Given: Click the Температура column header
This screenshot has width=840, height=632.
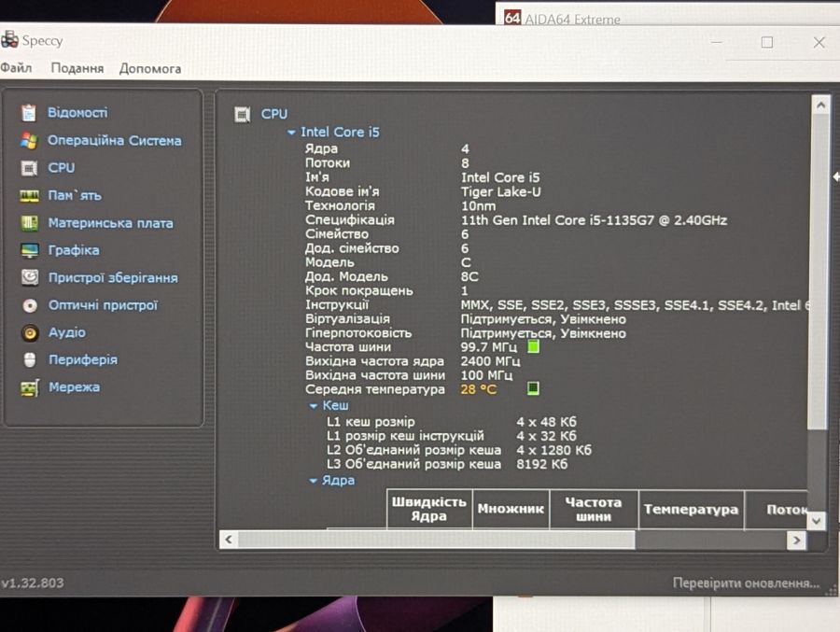Looking at the screenshot, I should 691,509.
